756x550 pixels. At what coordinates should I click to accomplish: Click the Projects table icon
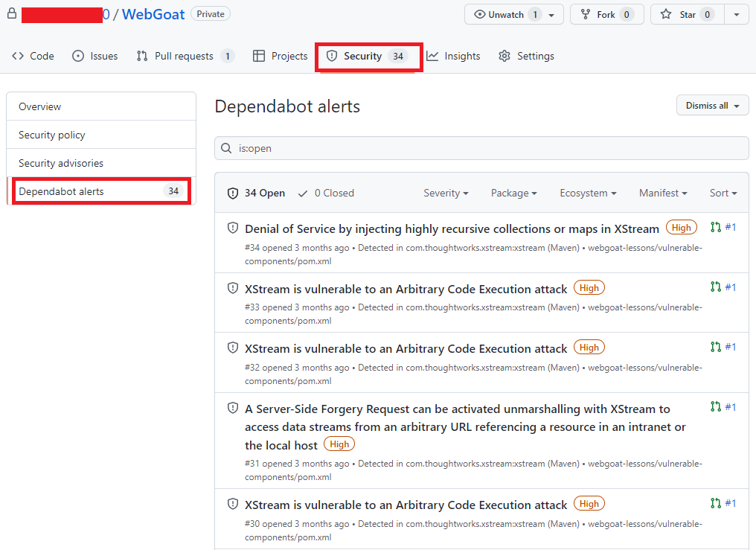[x=259, y=56]
